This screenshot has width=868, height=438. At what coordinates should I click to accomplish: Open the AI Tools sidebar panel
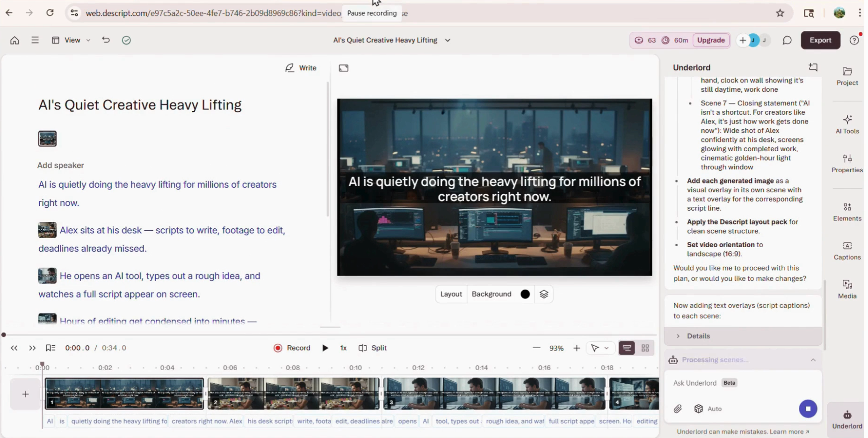(x=847, y=124)
